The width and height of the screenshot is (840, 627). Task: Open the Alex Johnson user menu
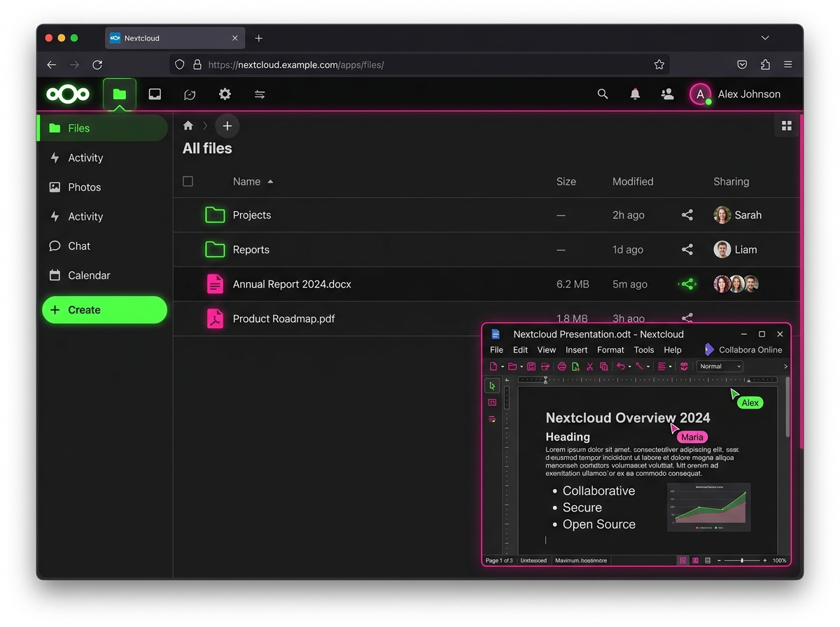pyautogui.click(x=735, y=94)
